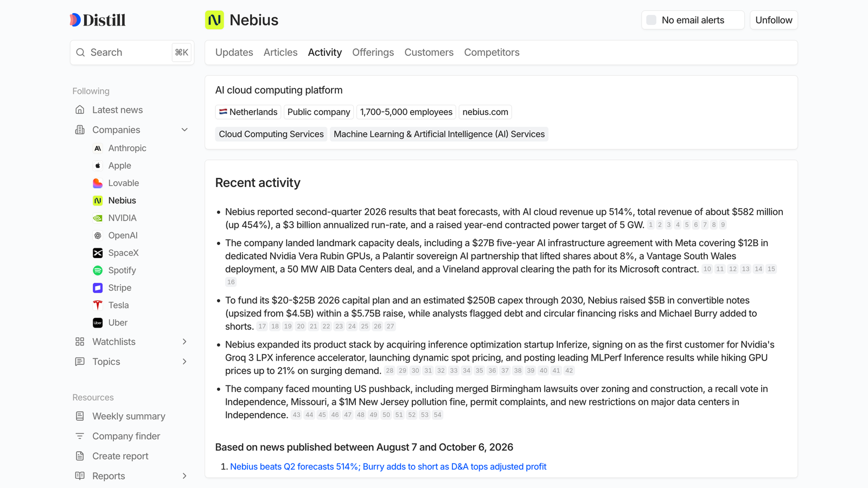Open citation number 42
The image size is (868, 488).
point(569,371)
